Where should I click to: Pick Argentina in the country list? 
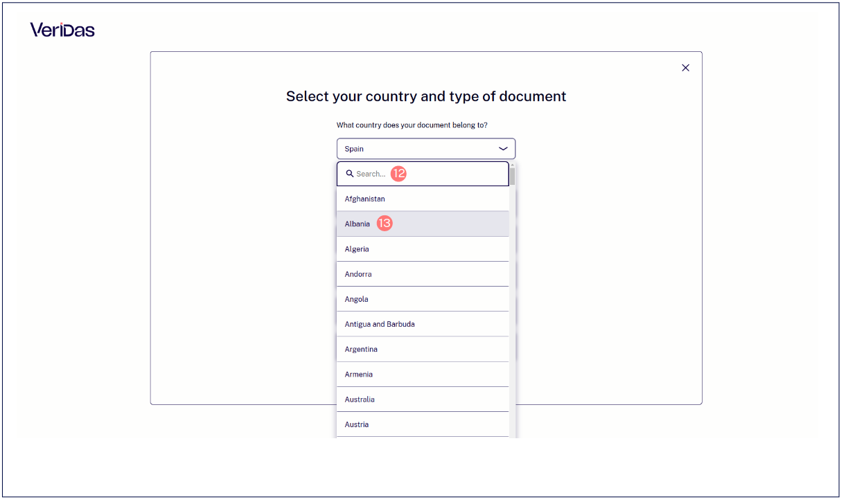[x=423, y=349]
